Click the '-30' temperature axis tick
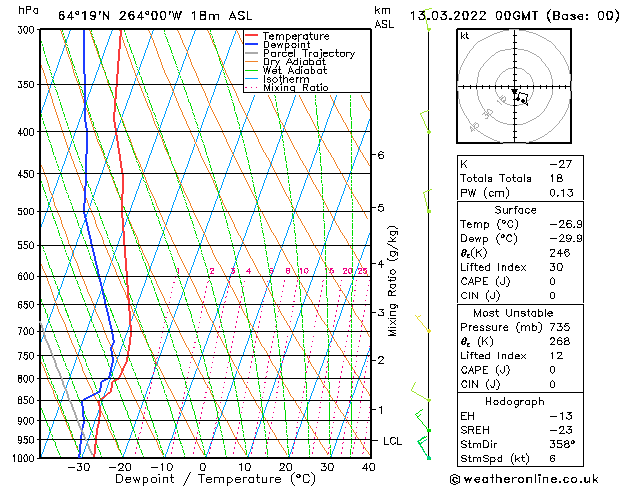The width and height of the screenshot is (629, 486). [x=78, y=467]
